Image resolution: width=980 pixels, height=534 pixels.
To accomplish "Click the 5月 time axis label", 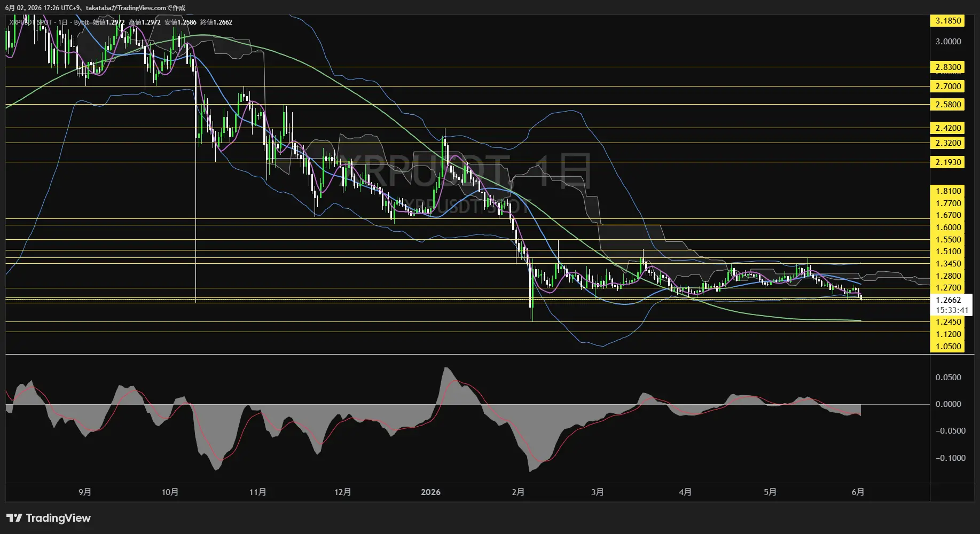I will 770,492.
